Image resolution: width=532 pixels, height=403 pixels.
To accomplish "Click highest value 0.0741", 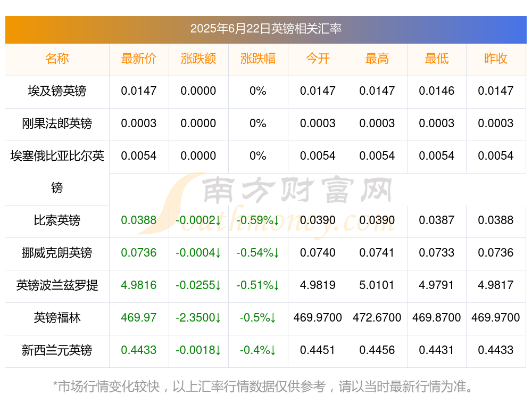I will [377, 253].
